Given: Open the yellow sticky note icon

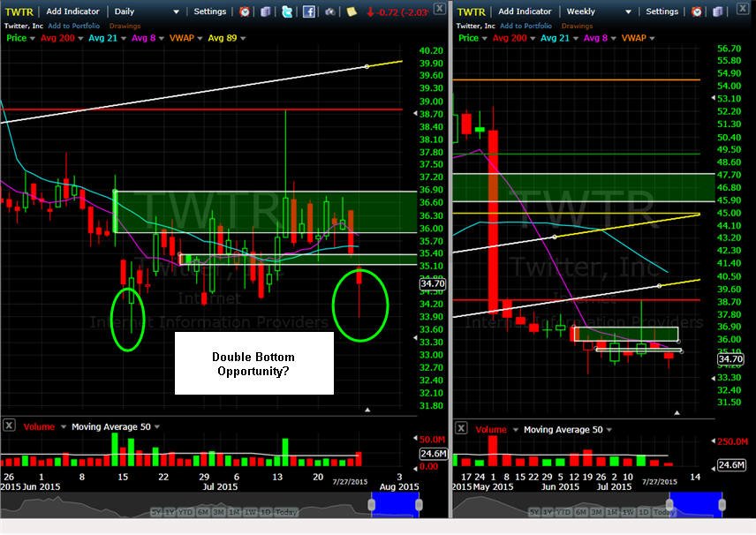Looking at the screenshot, I should click(x=352, y=11).
